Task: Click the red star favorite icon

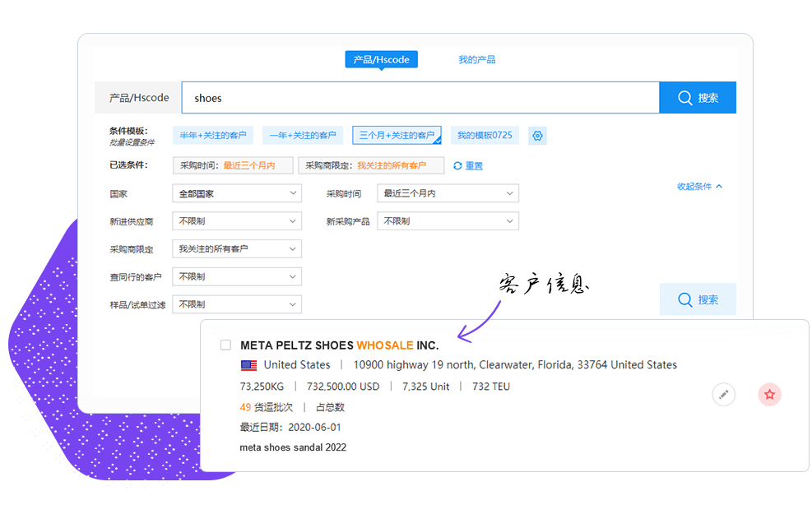Action: click(x=769, y=395)
